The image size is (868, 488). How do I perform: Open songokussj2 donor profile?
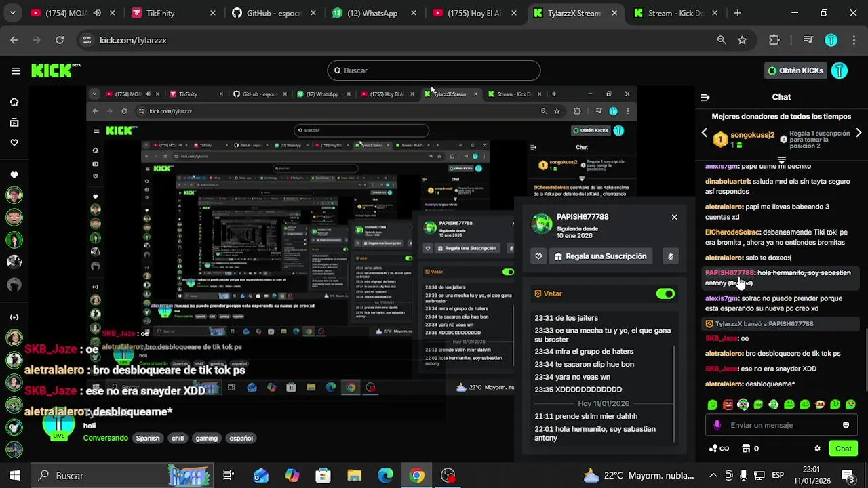click(753, 135)
